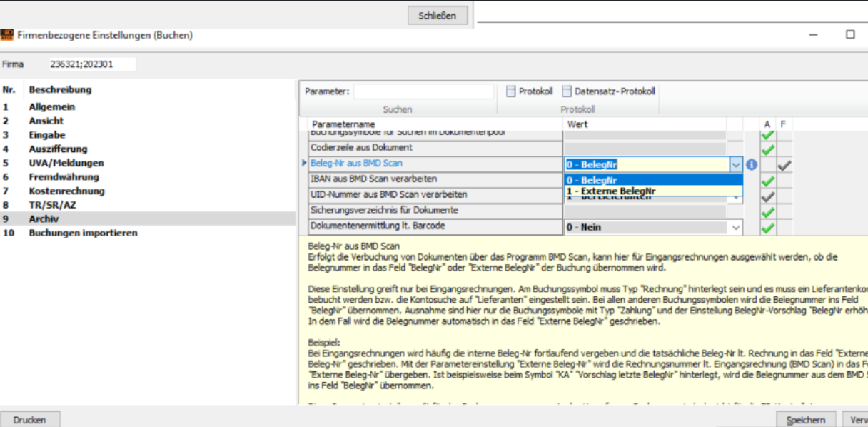Click the Speichern button
The width and height of the screenshot is (868, 427).
[x=806, y=420]
